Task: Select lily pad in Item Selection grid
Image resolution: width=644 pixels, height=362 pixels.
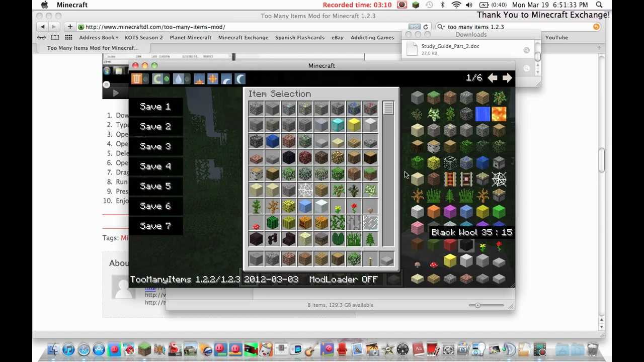Action: [338, 239]
